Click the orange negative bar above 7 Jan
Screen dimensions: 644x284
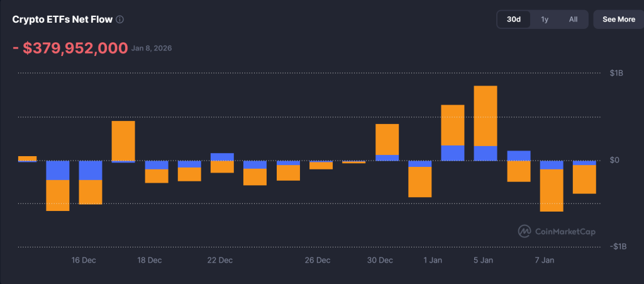552,190
